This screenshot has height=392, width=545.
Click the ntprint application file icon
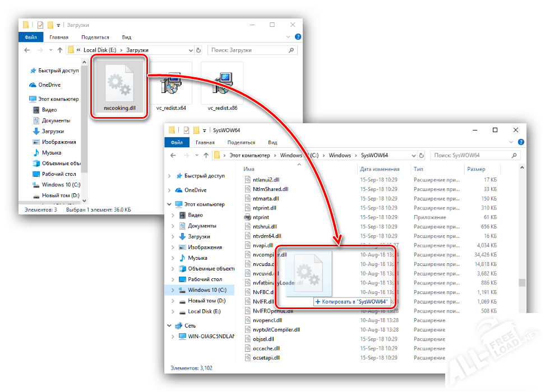tap(248, 217)
